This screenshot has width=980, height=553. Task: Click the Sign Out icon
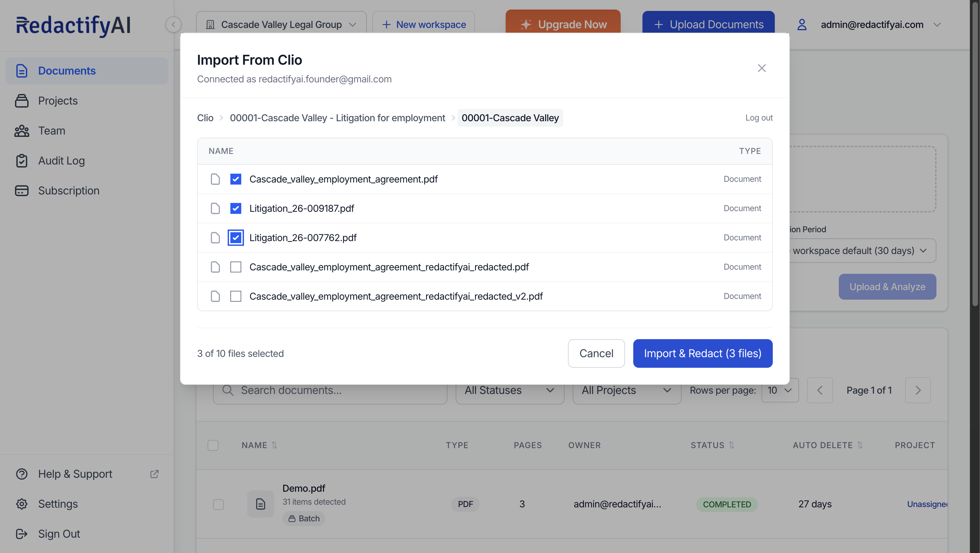pyautogui.click(x=22, y=534)
